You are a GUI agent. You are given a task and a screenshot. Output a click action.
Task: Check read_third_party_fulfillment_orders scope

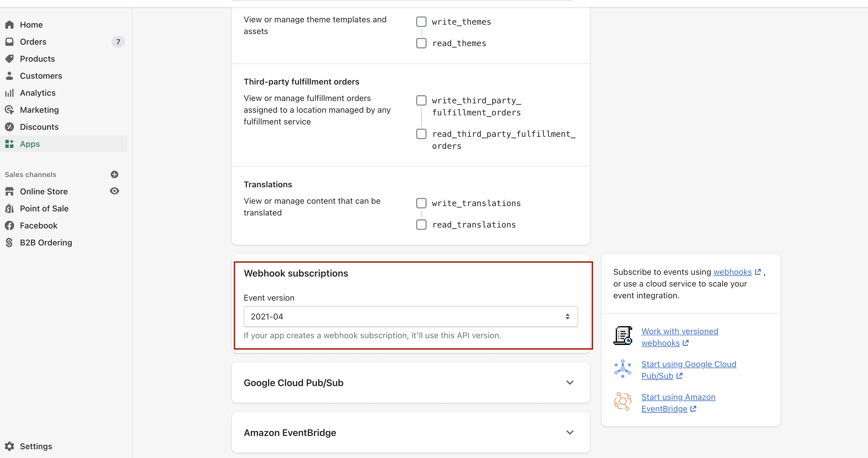pyautogui.click(x=421, y=134)
